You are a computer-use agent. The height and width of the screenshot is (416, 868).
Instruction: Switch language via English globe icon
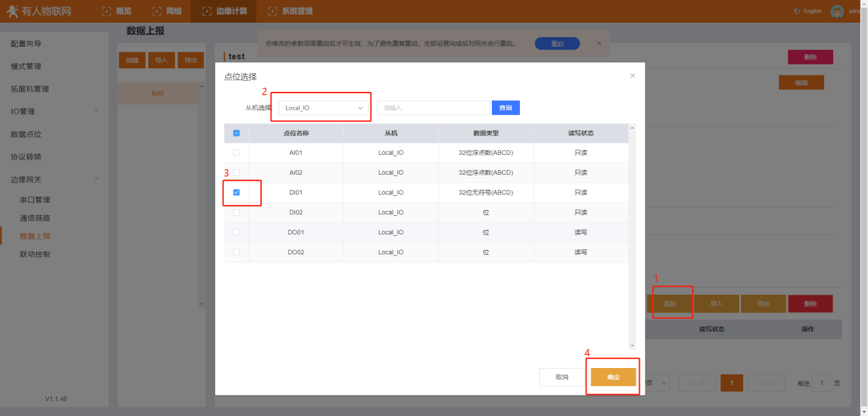tap(797, 11)
